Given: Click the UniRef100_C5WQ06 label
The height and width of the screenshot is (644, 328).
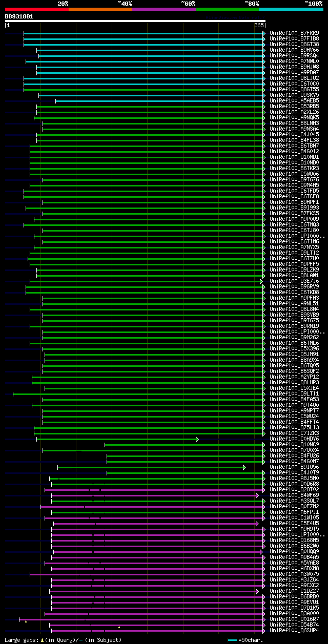Looking at the screenshot, I should tap(294, 174).
